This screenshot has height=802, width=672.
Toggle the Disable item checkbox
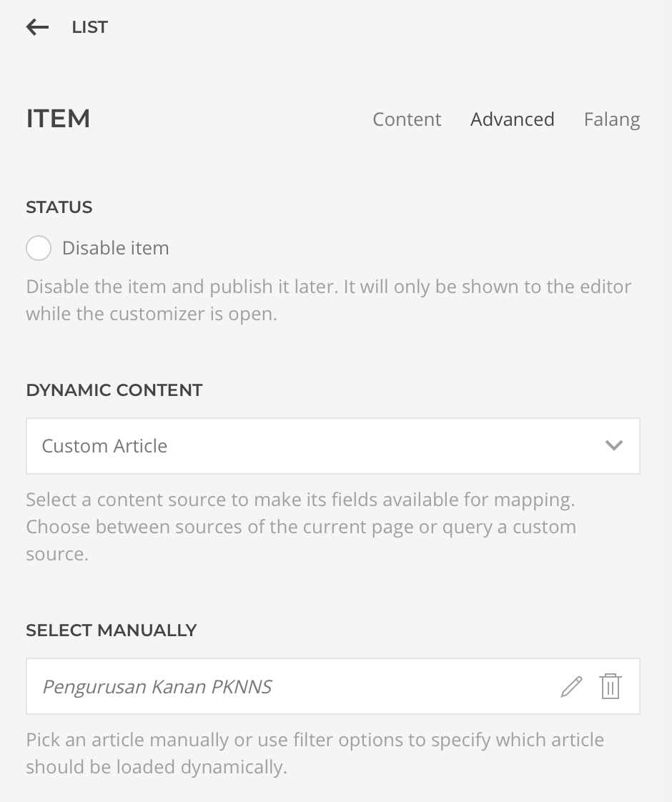(x=39, y=249)
